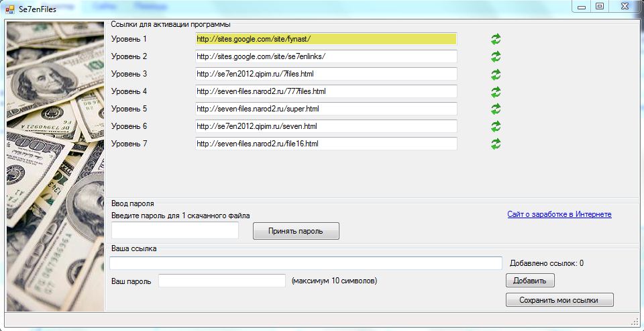Refresh the Уровень 2 link
Image resolution: width=644 pixels, height=331 pixels.
point(496,56)
